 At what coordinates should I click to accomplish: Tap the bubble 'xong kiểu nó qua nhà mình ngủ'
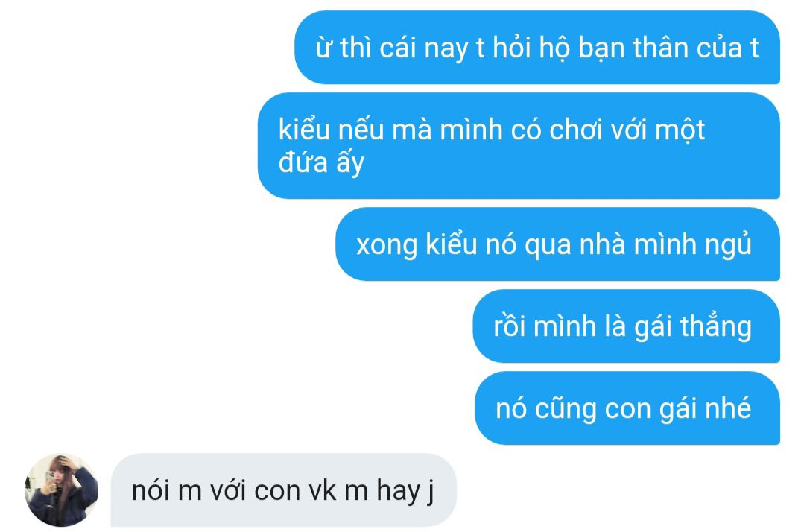(557, 244)
